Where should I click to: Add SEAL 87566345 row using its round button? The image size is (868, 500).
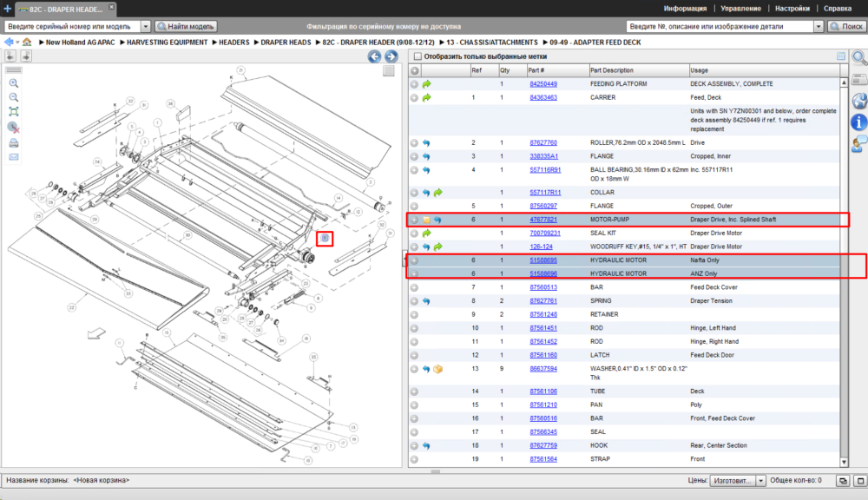click(415, 432)
